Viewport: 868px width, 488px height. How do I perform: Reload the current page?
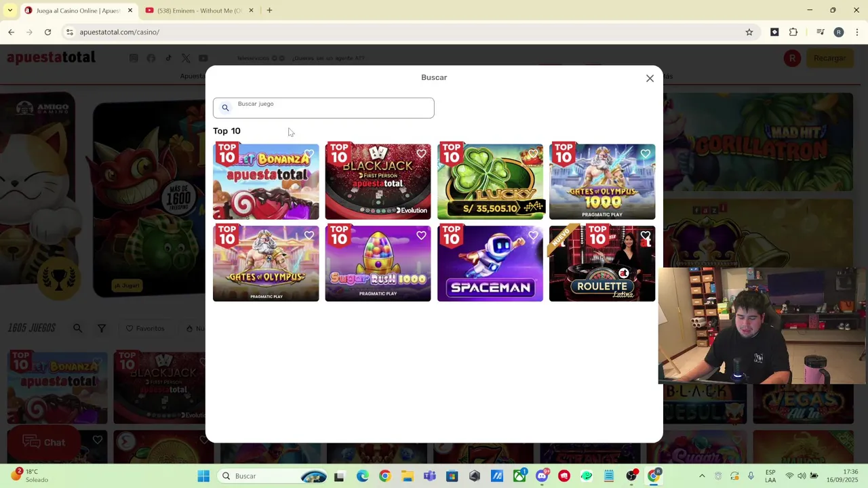[47, 32]
